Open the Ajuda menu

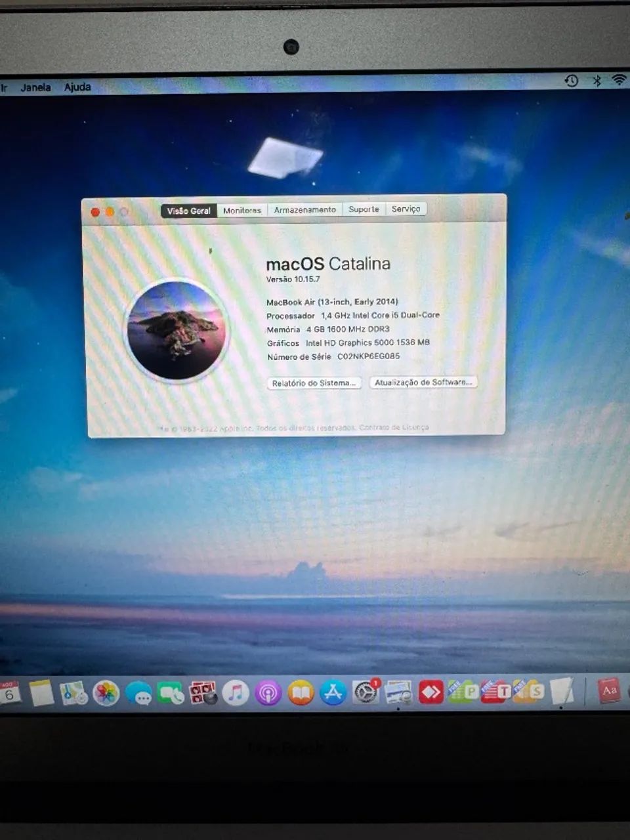77,87
